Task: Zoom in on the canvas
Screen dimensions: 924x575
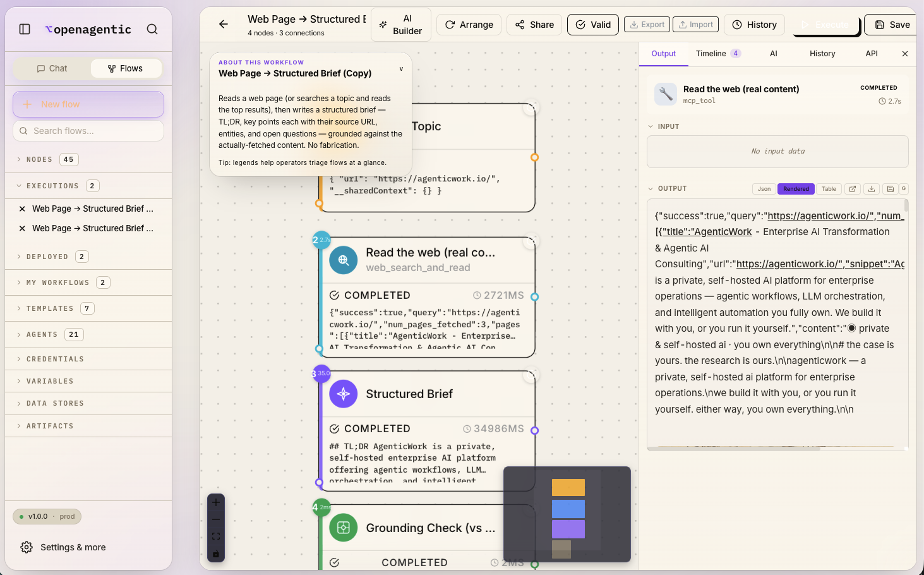Action: point(216,502)
